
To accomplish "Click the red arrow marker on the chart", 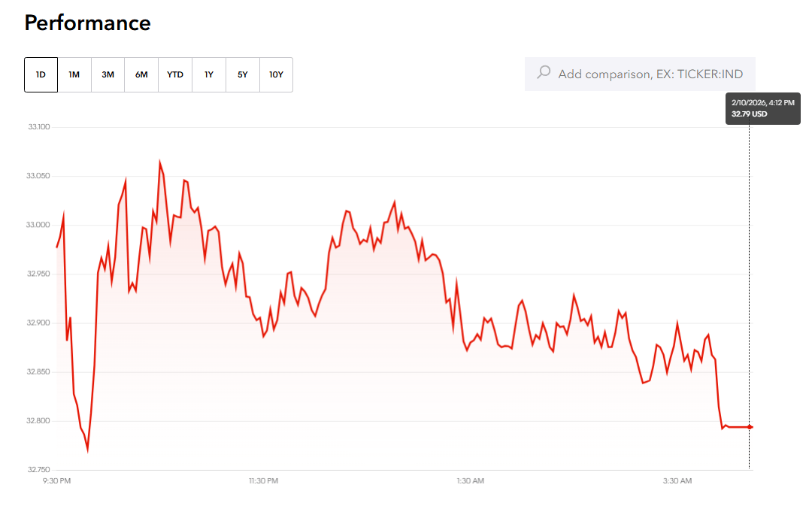I will tap(750, 427).
